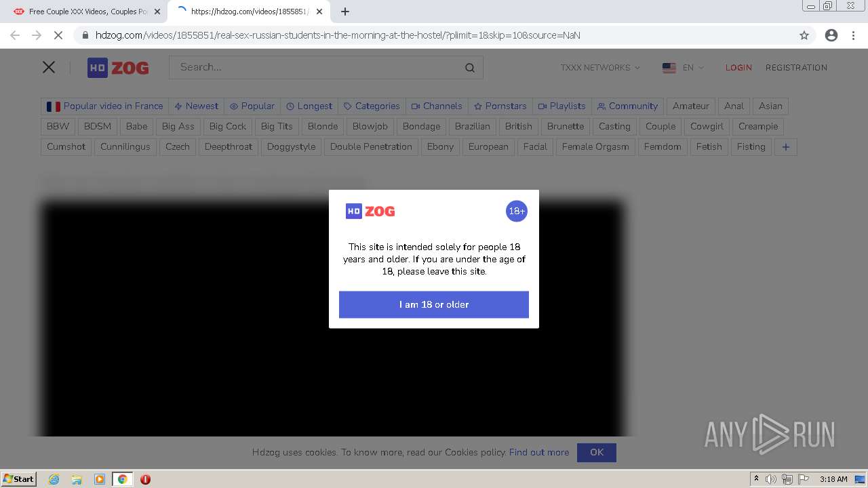The width and height of the screenshot is (868, 488).
Task: Close the hdzog.com videos tab
Action: (319, 12)
